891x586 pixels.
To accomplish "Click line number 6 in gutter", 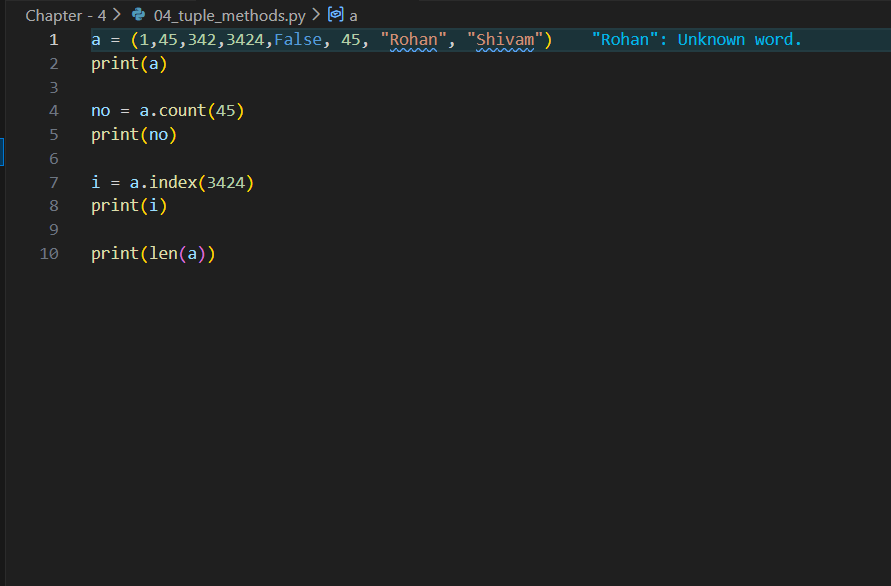I will [x=54, y=159].
